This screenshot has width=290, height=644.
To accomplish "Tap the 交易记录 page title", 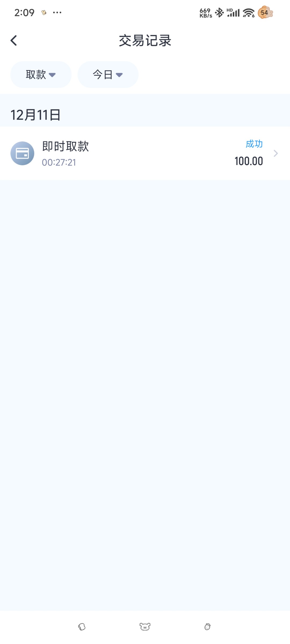I will 145,41.
